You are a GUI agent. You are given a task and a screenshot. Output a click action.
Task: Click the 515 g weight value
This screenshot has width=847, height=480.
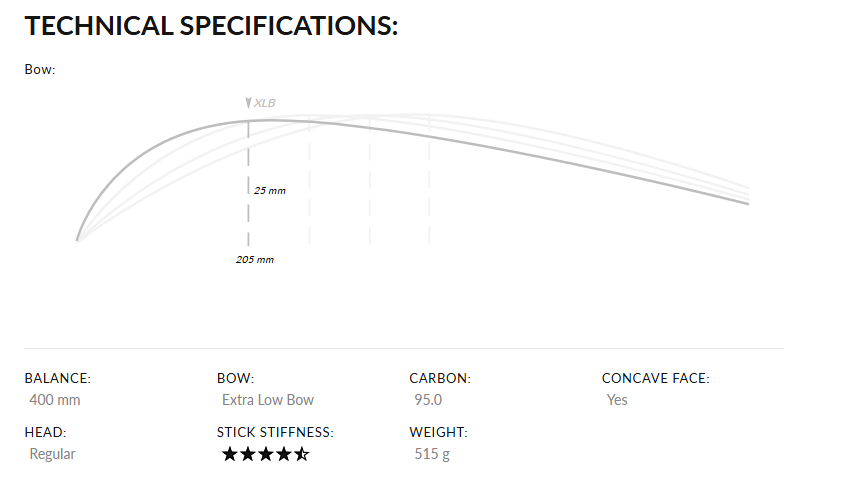point(432,454)
